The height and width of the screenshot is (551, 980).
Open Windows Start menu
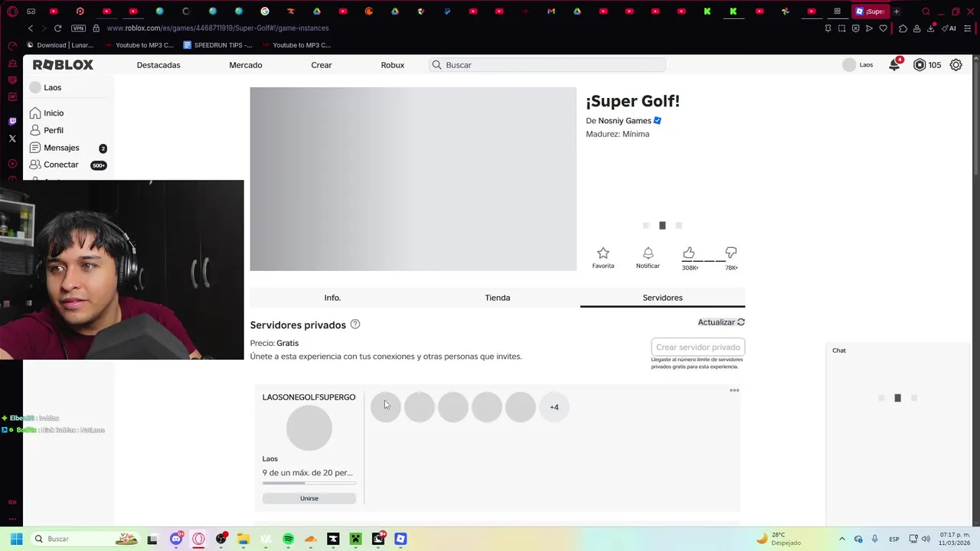tap(16, 539)
